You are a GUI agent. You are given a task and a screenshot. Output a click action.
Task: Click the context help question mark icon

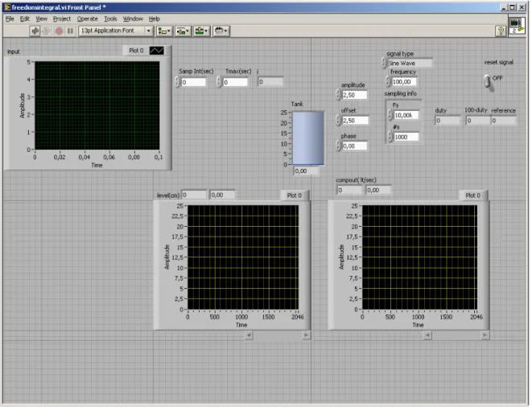(501, 31)
